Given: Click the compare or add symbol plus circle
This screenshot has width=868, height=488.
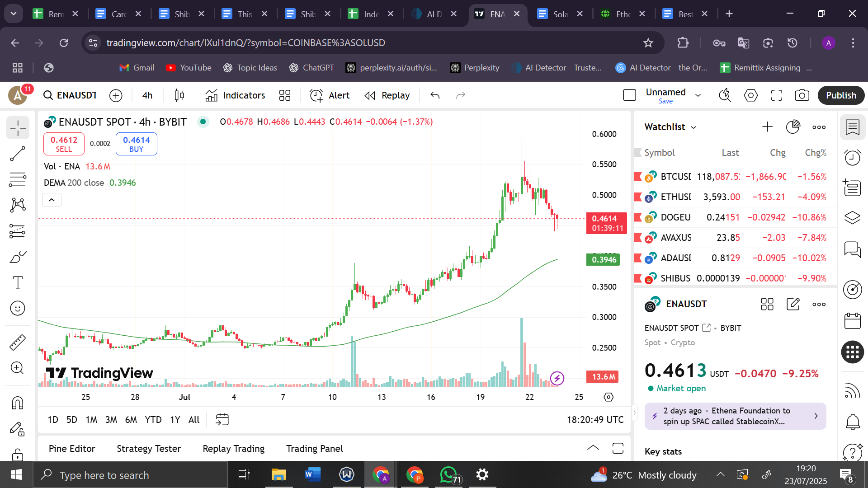Looking at the screenshot, I should 116,95.
